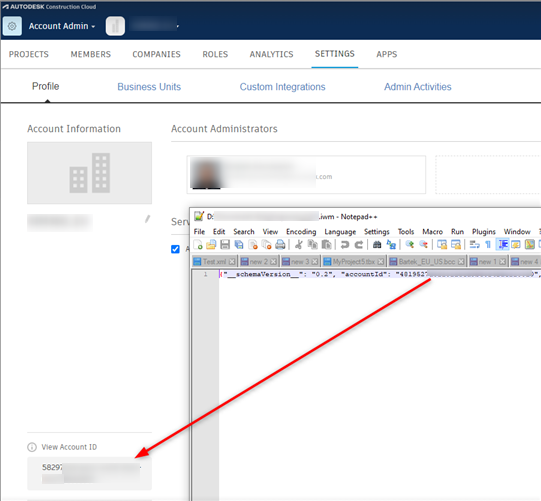Toggle synchronize vertical scrolling icon in Notepad++

pyautogui.click(x=442, y=245)
